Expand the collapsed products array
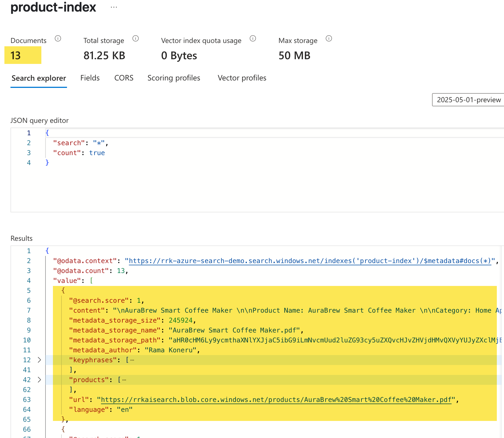This screenshot has width=504, height=438. 39,380
